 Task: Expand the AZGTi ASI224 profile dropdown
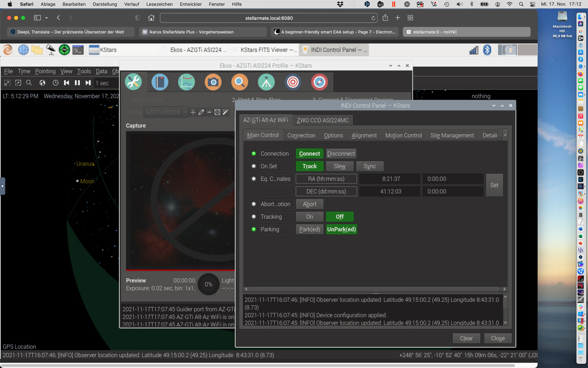point(167,112)
